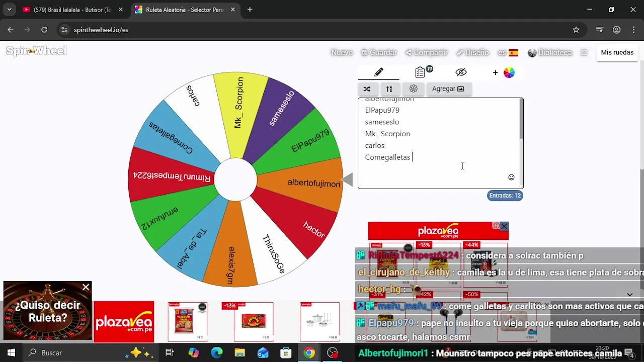Screen dimensions: 644x362
Task: Open OBS Studio from the taskbar
Action: (332, 353)
